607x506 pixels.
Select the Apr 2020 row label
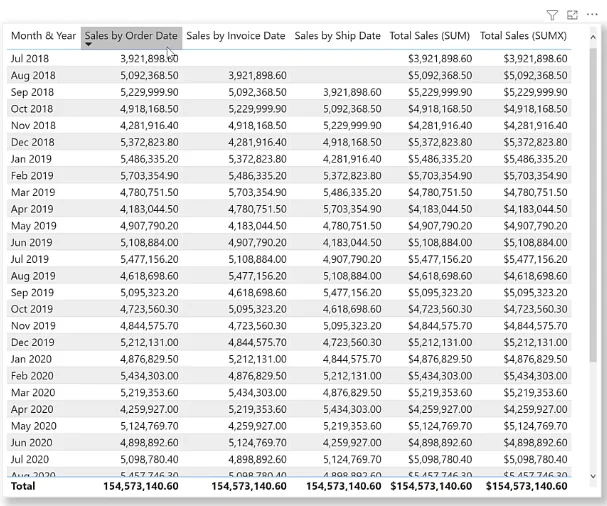pyautogui.click(x=32, y=410)
